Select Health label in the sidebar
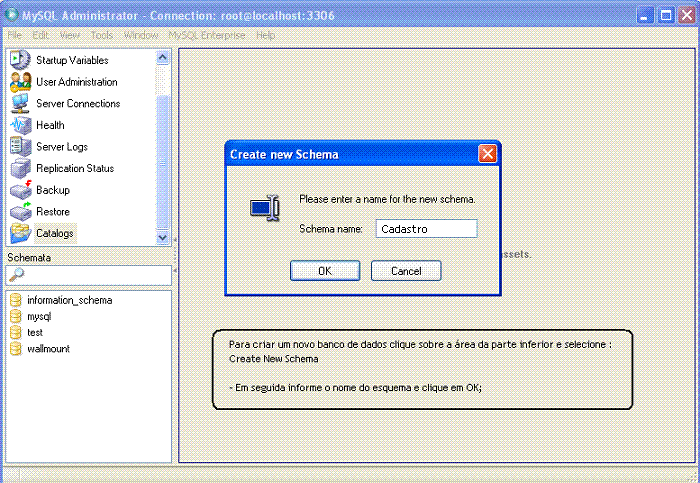 pyautogui.click(x=50, y=125)
